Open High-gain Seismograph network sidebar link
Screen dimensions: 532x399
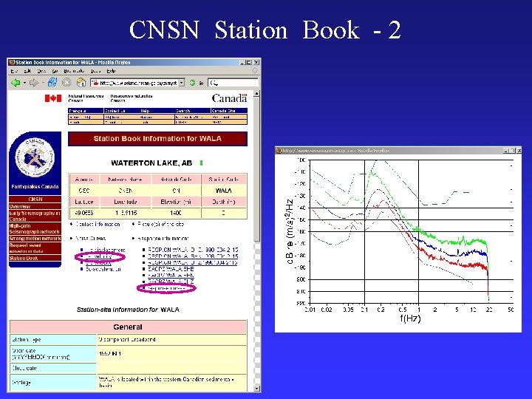[x=34, y=228]
